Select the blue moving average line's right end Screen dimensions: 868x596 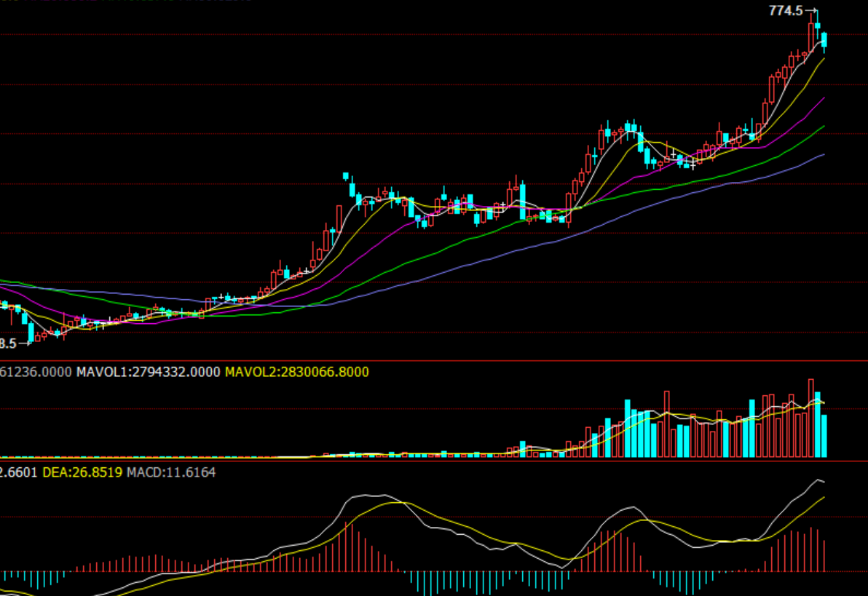point(824,155)
